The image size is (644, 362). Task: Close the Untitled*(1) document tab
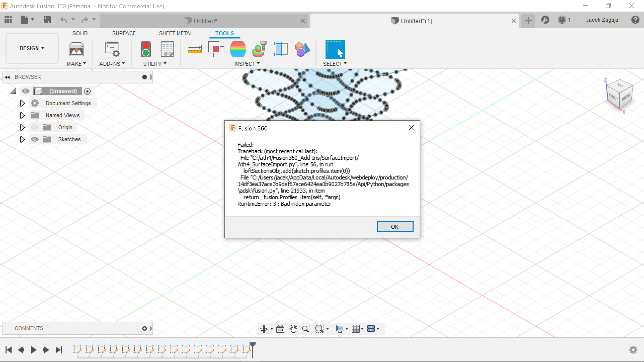[x=513, y=21]
